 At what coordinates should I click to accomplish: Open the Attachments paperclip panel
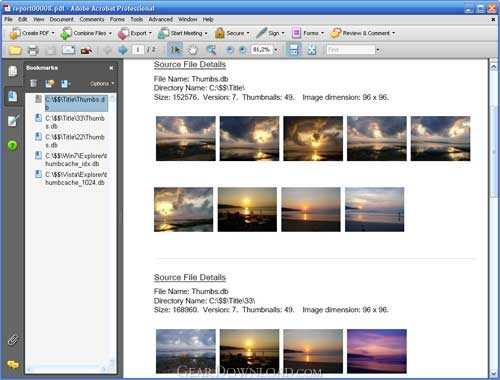[x=13, y=340]
